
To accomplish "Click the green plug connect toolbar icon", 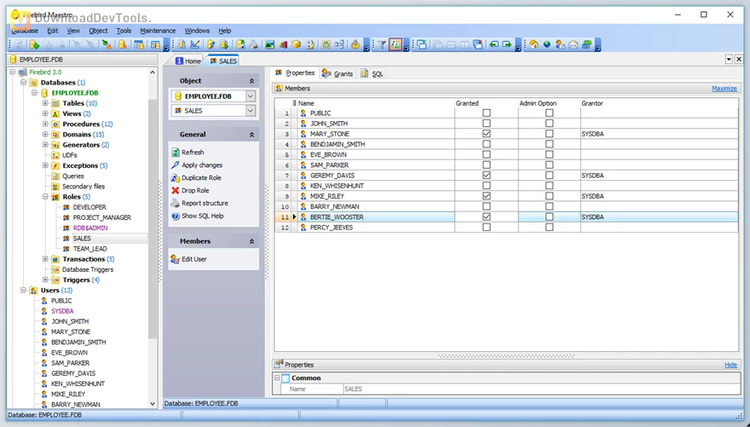I will pos(107,45).
